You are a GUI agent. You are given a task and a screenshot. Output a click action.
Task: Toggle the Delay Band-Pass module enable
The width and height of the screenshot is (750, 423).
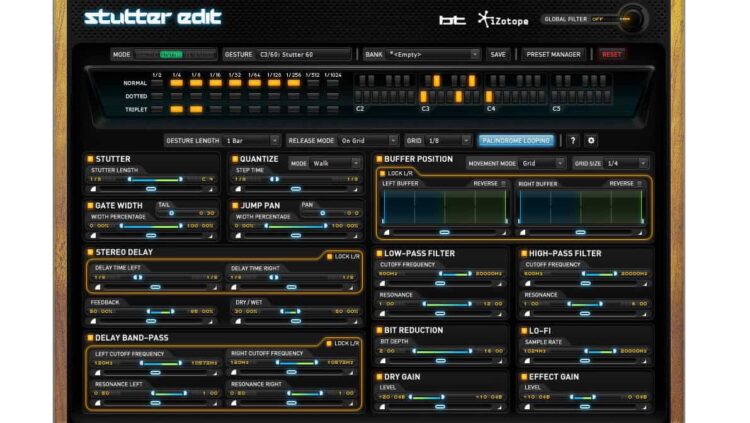[x=90, y=338]
